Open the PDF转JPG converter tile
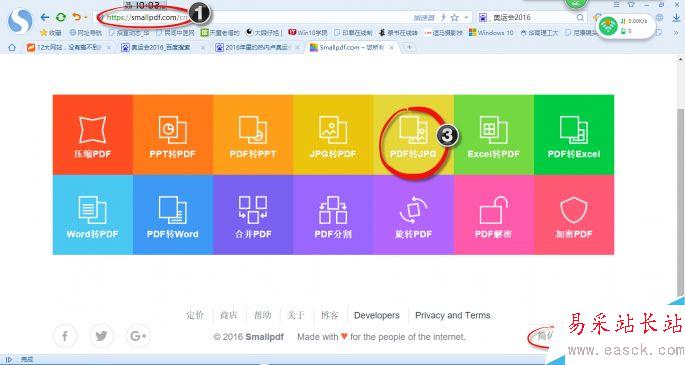This screenshot has height=365, width=685. (413, 135)
